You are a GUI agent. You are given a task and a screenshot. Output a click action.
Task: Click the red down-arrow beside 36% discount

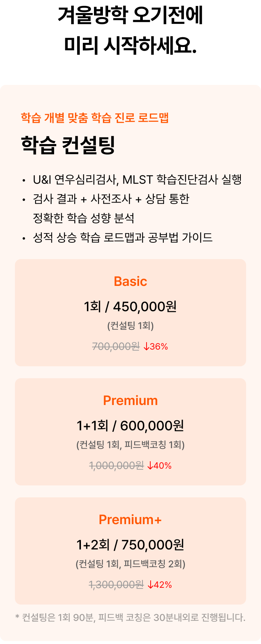147,347
